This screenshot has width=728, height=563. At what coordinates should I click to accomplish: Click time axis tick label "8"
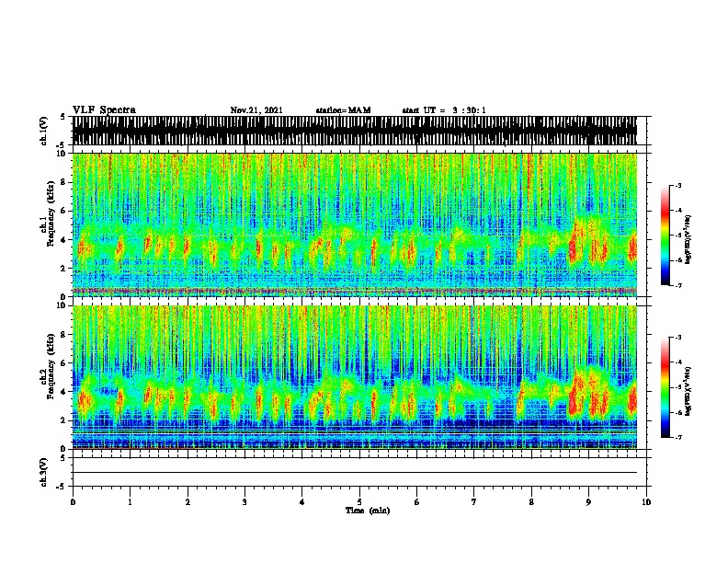click(531, 501)
